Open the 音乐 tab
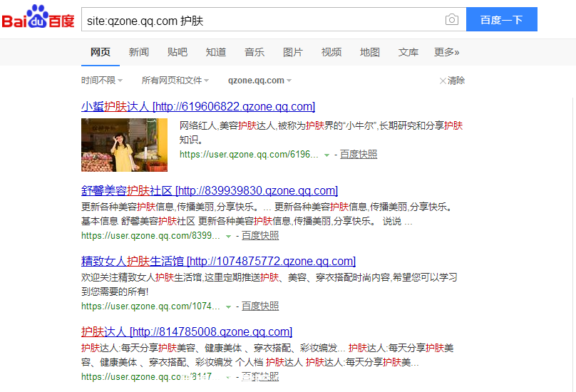Screen dimensions: 576x392 pyautogui.click(x=254, y=52)
